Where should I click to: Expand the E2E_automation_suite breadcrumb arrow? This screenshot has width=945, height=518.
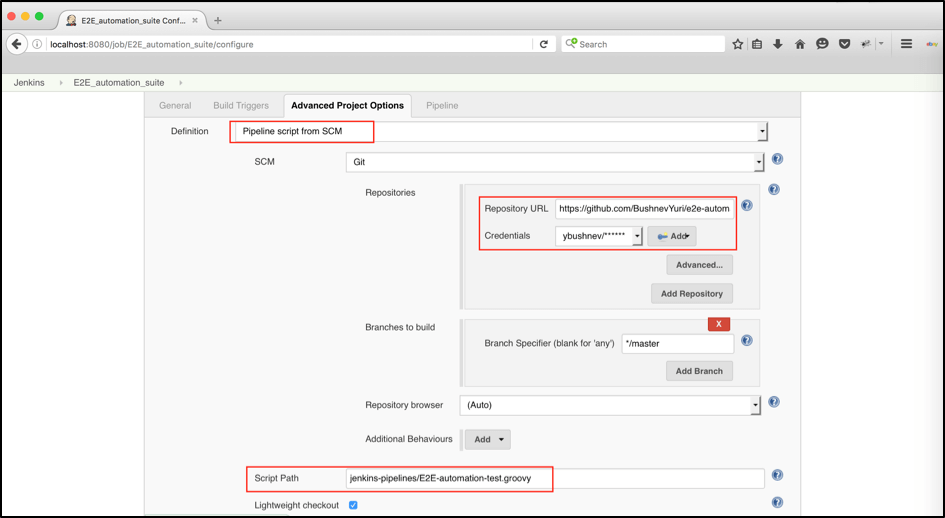tap(180, 83)
